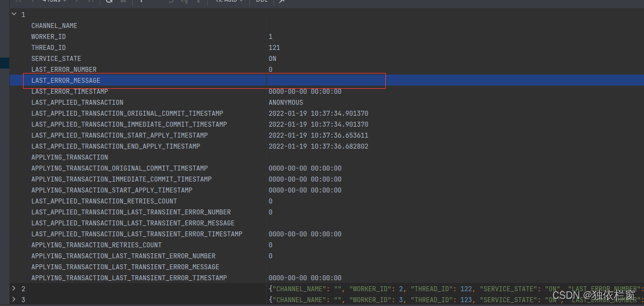Click the 10:37:36.653611 start apply timestamp
This screenshot has width=644, height=306.
click(318, 135)
